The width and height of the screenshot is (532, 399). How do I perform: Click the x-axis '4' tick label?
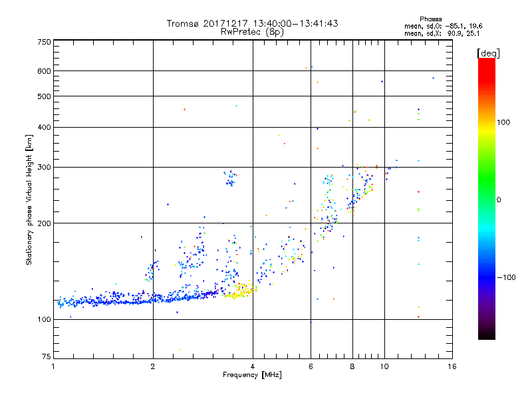click(253, 366)
